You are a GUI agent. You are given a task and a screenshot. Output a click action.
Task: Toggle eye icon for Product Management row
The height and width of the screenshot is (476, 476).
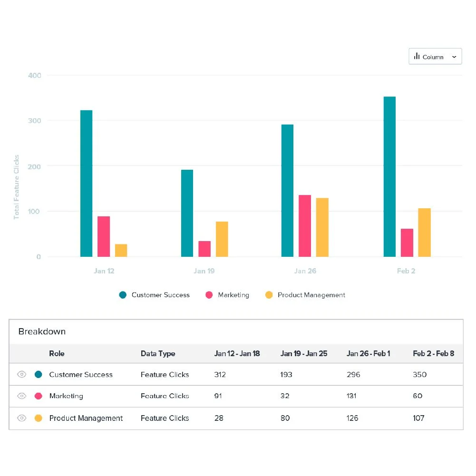[x=21, y=418]
